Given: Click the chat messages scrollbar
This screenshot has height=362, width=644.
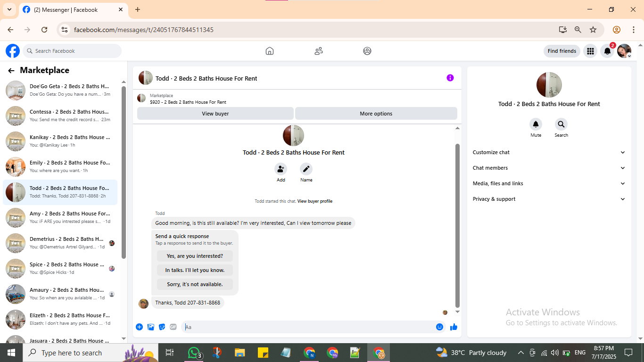Looking at the screenshot, I should pos(457,225).
